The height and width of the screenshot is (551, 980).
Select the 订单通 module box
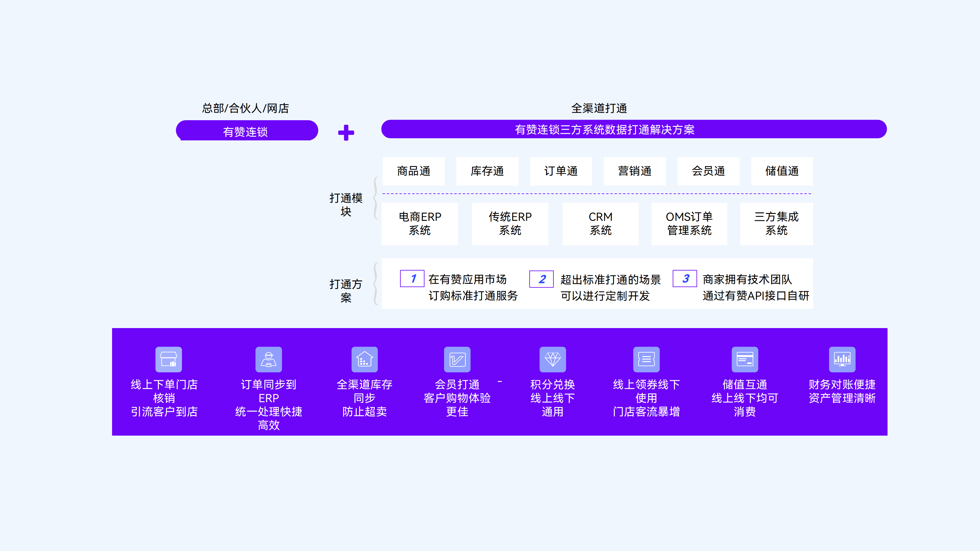[561, 171]
